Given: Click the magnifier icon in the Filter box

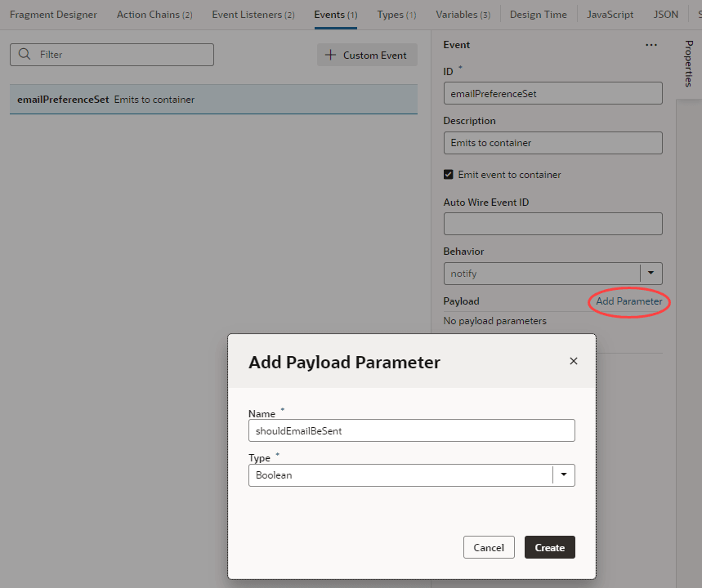Looking at the screenshot, I should tap(25, 54).
